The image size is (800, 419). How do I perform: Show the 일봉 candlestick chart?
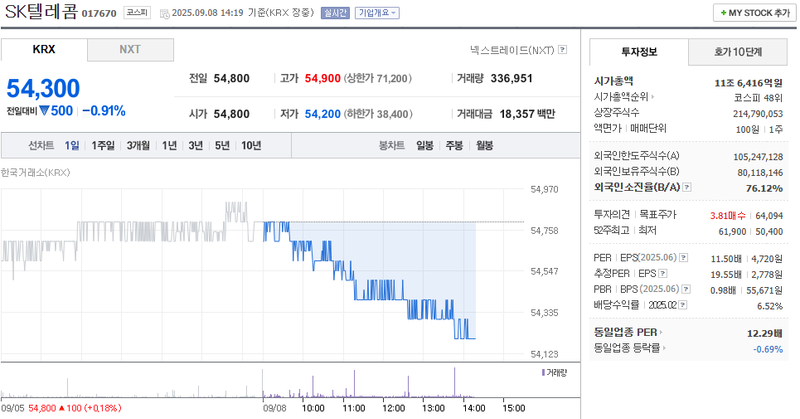pyautogui.click(x=425, y=145)
